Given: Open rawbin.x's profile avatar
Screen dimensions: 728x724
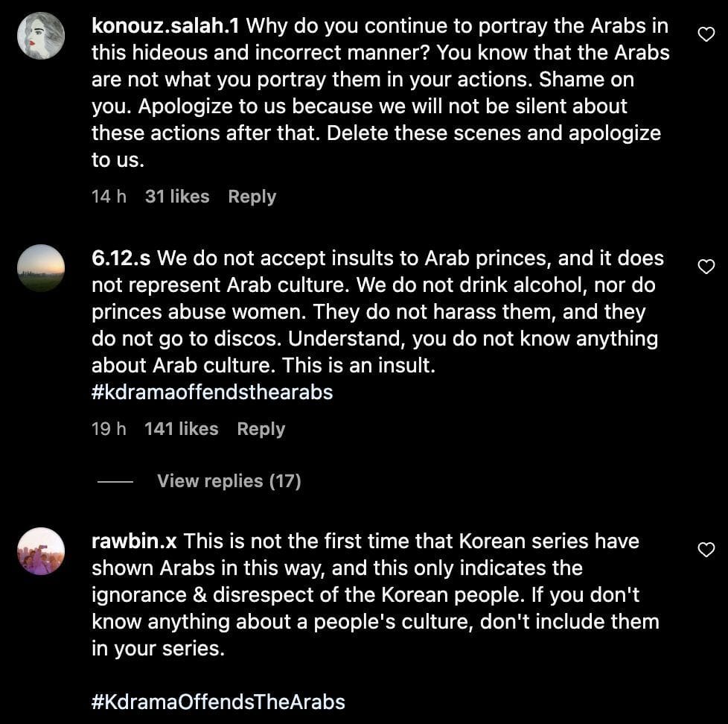Looking at the screenshot, I should point(41,551).
